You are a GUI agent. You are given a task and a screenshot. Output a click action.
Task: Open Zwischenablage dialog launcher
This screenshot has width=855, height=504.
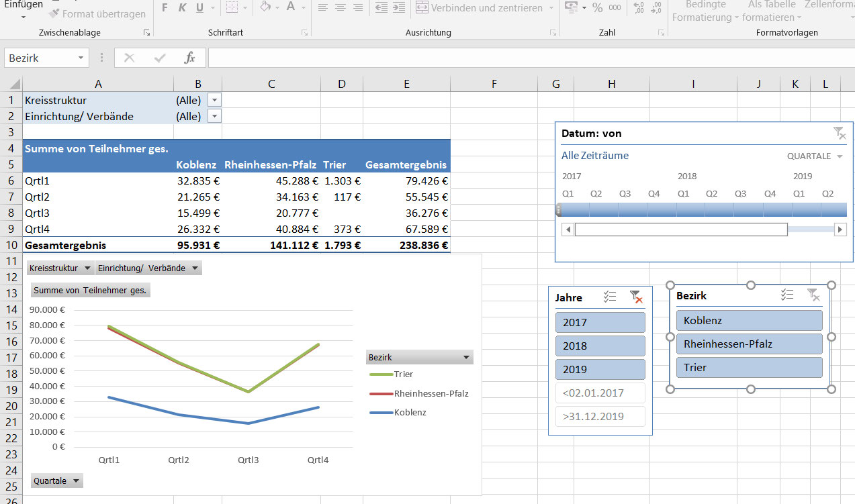[146, 32]
